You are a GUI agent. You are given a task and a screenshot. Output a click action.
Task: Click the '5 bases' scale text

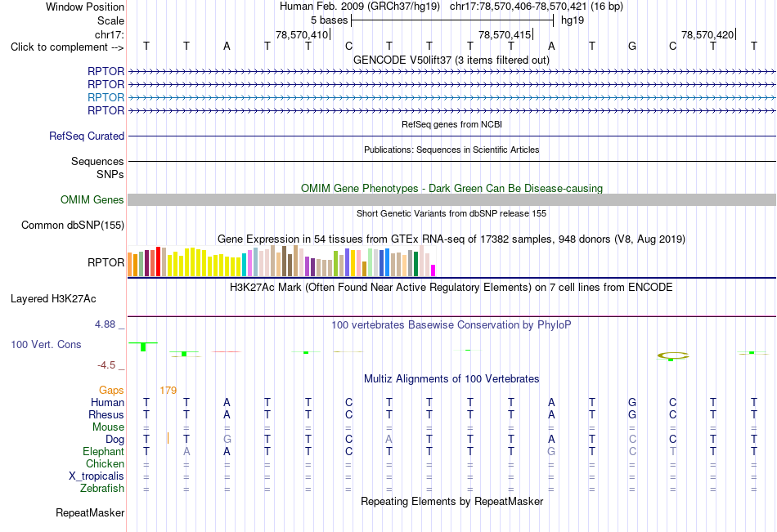pyautogui.click(x=329, y=20)
